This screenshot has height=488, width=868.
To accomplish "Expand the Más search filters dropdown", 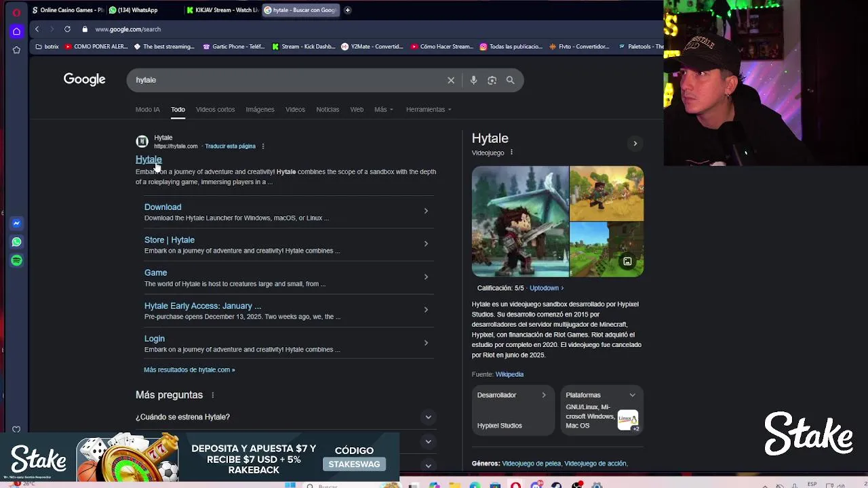I will (384, 109).
